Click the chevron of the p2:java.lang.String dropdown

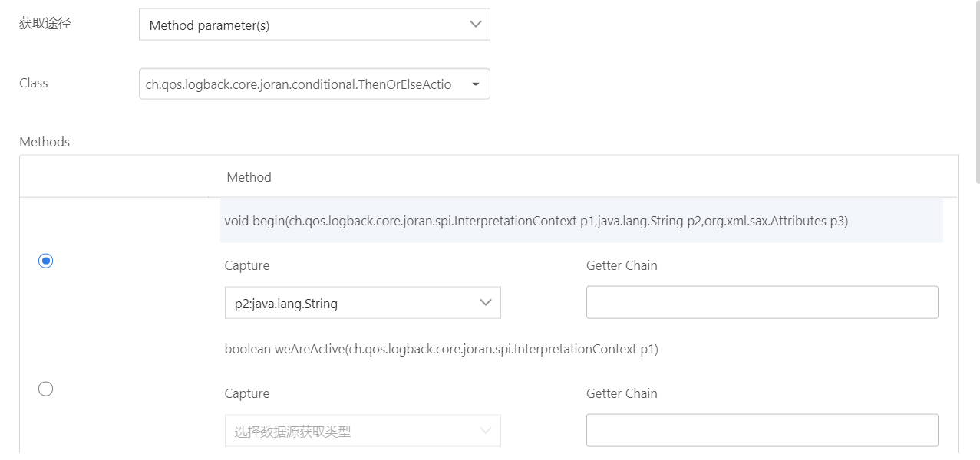click(485, 303)
